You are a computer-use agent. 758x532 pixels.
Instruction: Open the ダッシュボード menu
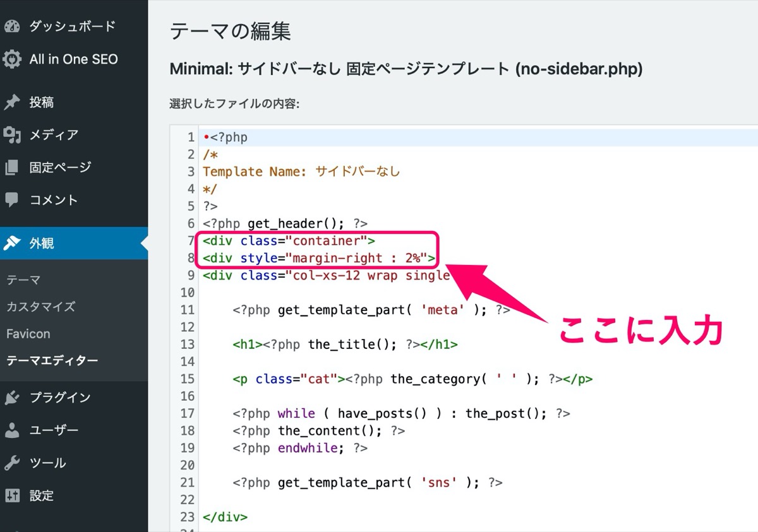[x=74, y=27]
